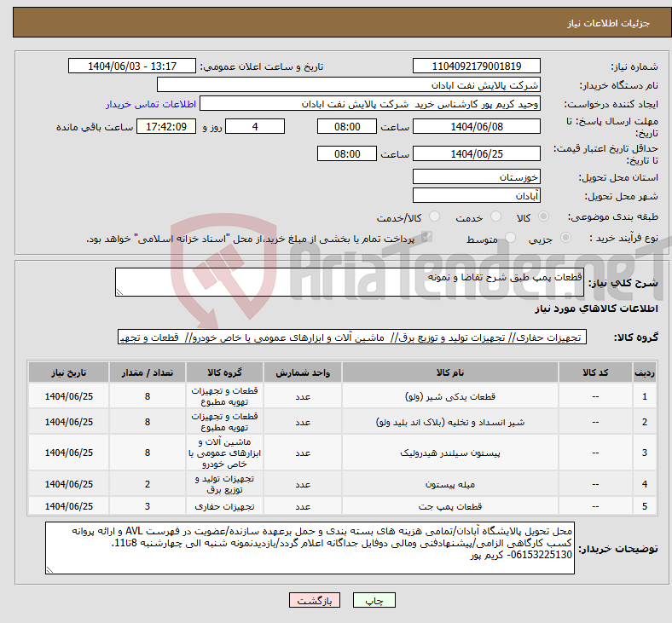672x623 pixels.
Task: Click date 1404/06/25 in row 1
Action: (69, 396)
